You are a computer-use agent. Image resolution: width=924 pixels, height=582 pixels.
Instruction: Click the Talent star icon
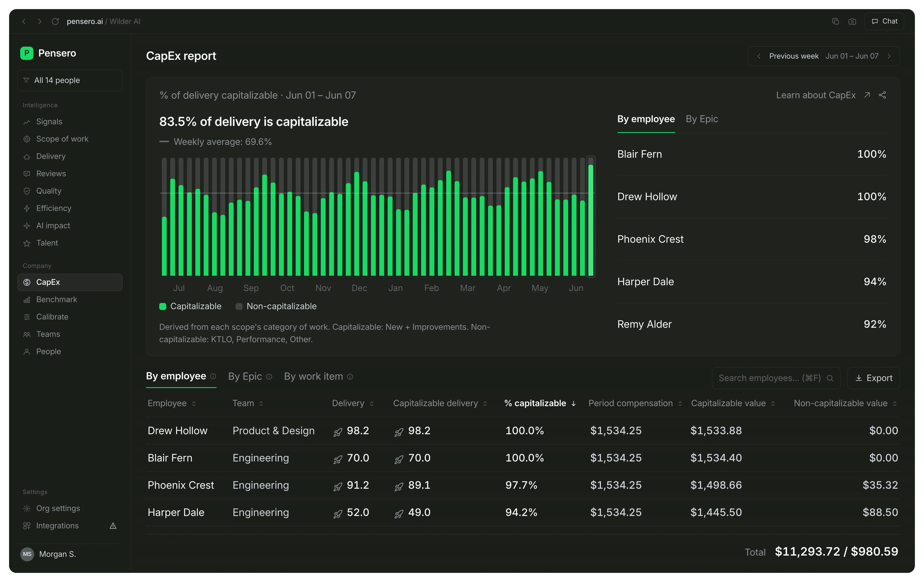coord(27,243)
